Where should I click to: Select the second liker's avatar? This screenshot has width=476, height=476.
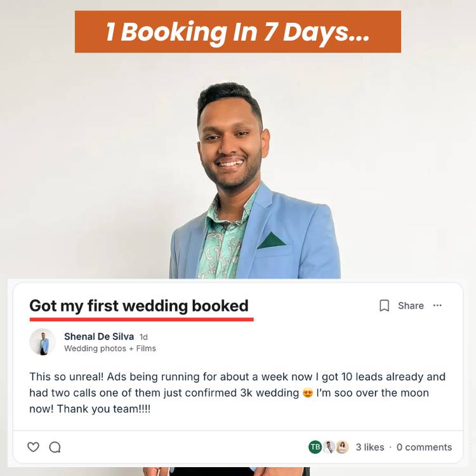pyautogui.click(x=329, y=447)
